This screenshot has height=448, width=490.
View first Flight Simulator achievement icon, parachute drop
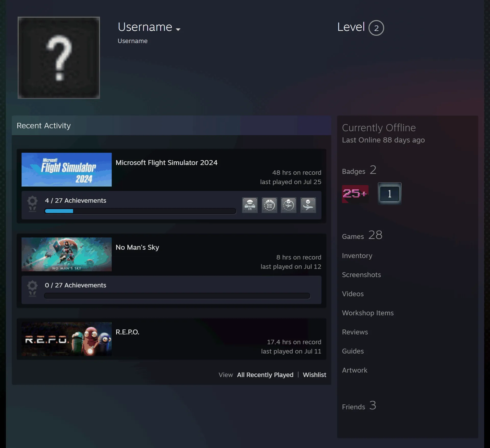250,205
